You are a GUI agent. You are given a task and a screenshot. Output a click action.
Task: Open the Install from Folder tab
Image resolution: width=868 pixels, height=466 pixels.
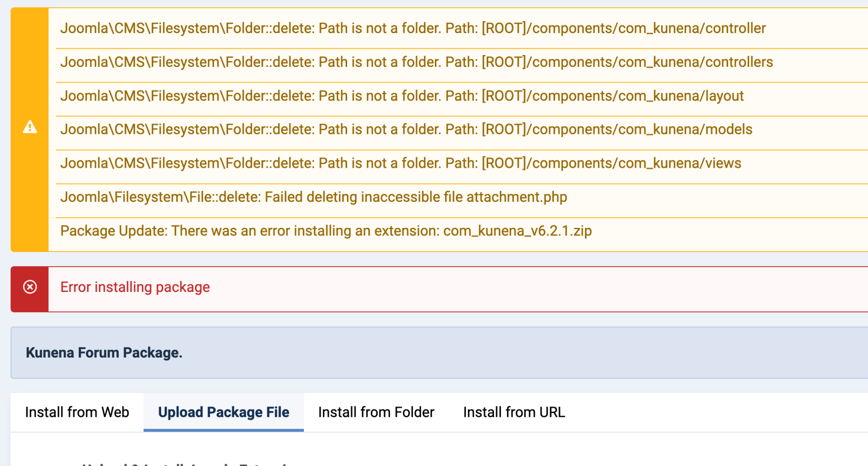376,412
